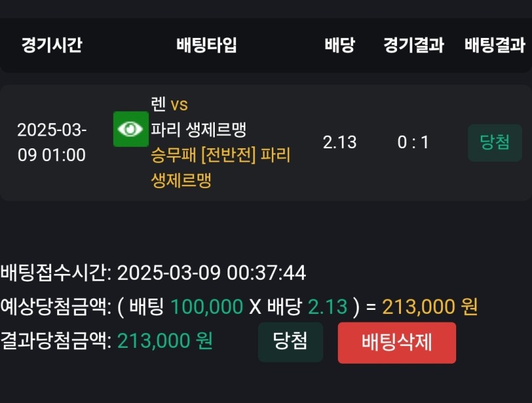Click the green 100,000 bet amount
Screen dimensions: 532x403
click(207, 307)
